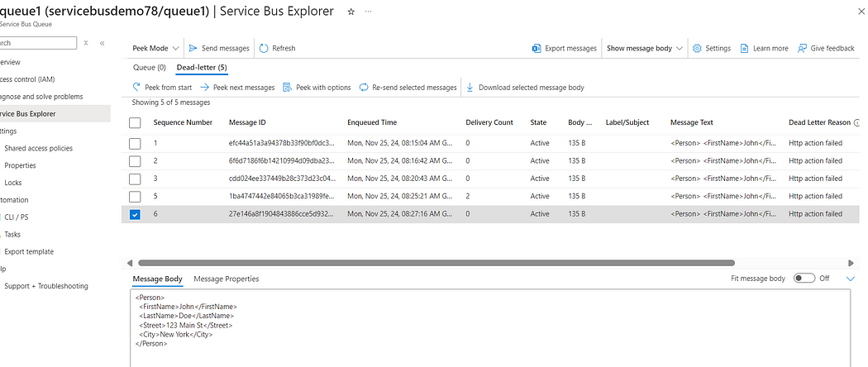Screen dimensions: 868x367
Task: Open the Show message body dropdown
Action: pyautogui.click(x=644, y=48)
